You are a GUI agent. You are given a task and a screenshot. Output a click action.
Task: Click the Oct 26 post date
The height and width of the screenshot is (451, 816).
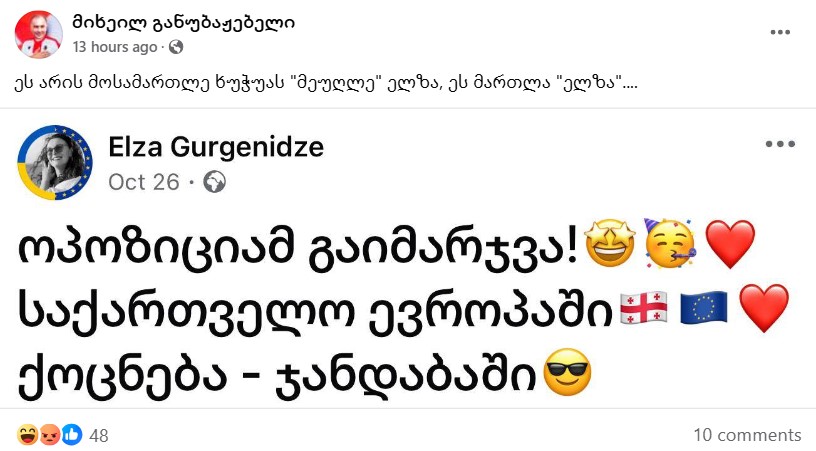pyautogui.click(x=144, y=183)
